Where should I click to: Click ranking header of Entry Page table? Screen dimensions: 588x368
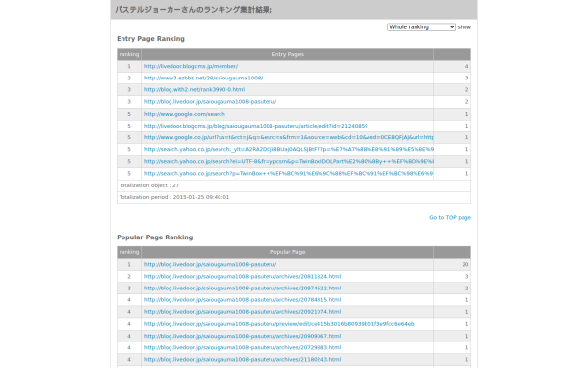click(x=129, y=54)
